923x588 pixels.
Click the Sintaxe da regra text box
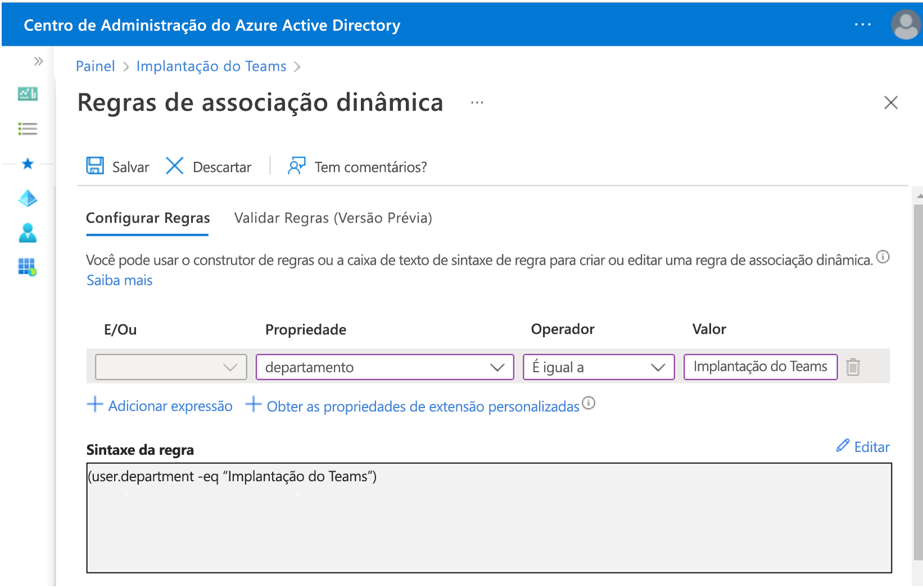(489, 518)
